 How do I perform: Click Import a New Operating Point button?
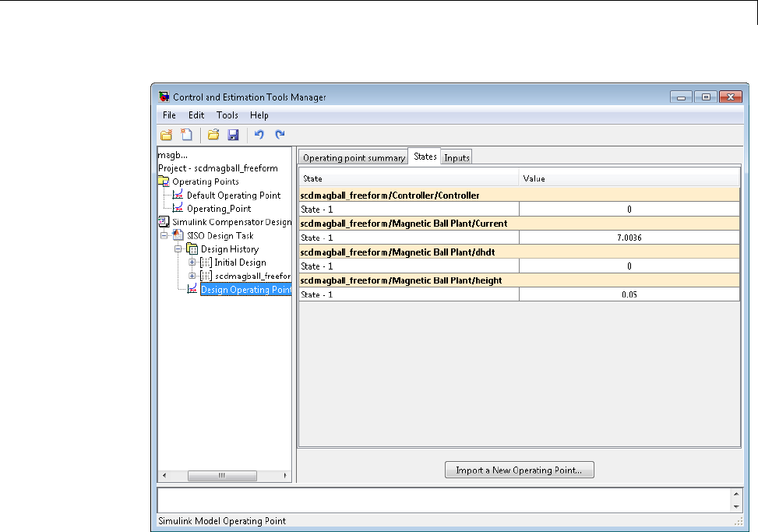click(519, 470)
